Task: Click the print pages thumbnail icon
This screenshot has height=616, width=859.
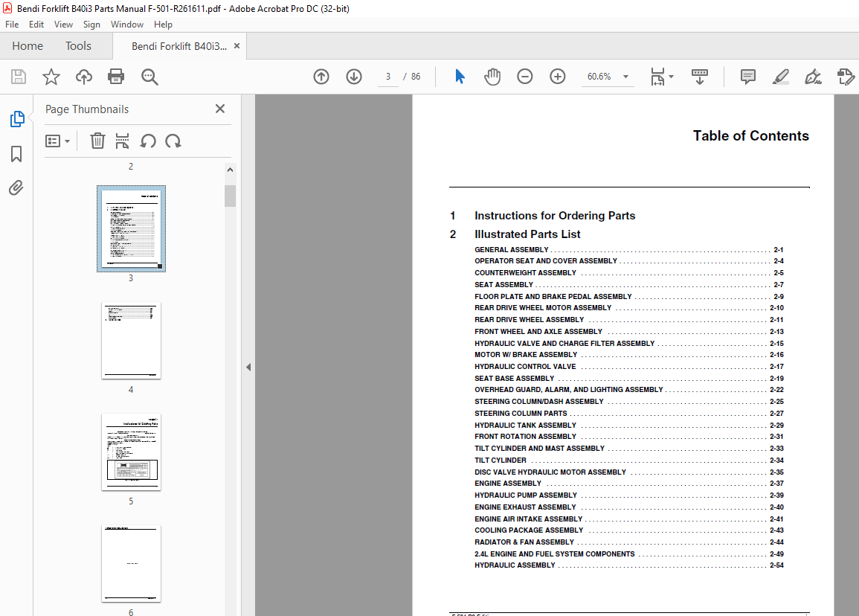Action: coord(122,141)
